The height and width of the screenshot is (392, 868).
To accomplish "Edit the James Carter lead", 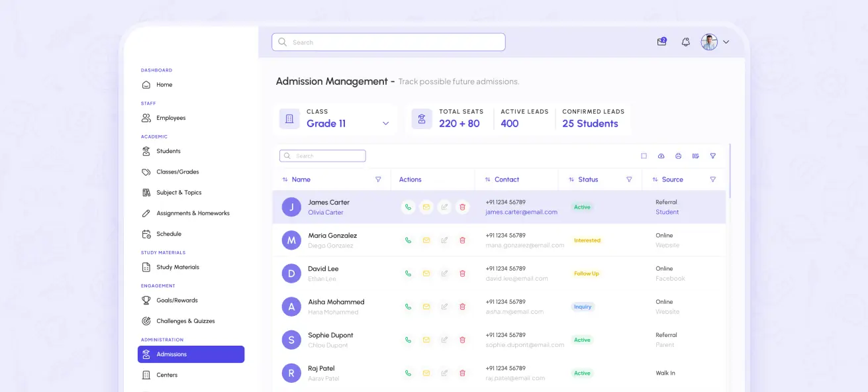I will coord(444,207).
